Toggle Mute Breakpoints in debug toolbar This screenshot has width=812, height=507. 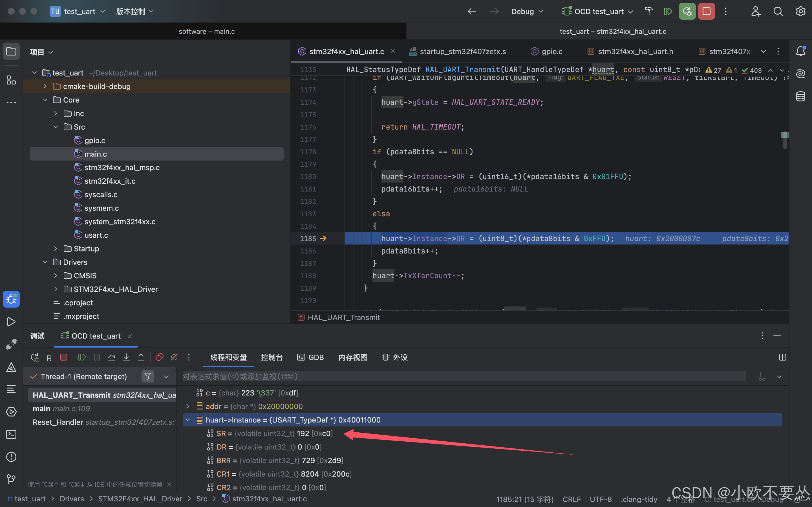click(x=174, y=357)
